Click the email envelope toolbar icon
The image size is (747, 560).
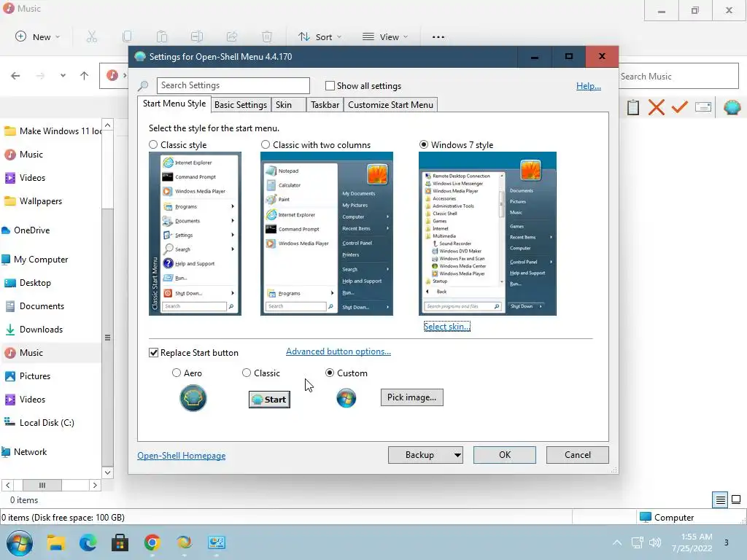(x=703, y=107)
